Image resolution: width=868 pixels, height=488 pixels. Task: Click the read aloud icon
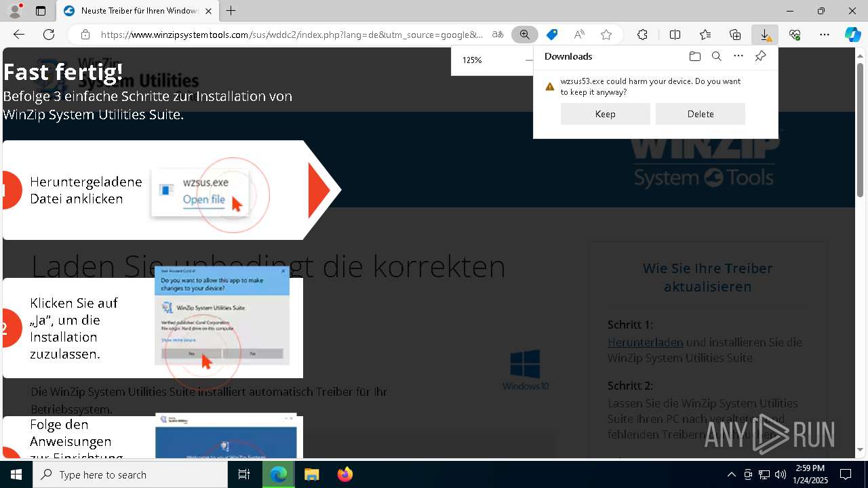[579, 35]
